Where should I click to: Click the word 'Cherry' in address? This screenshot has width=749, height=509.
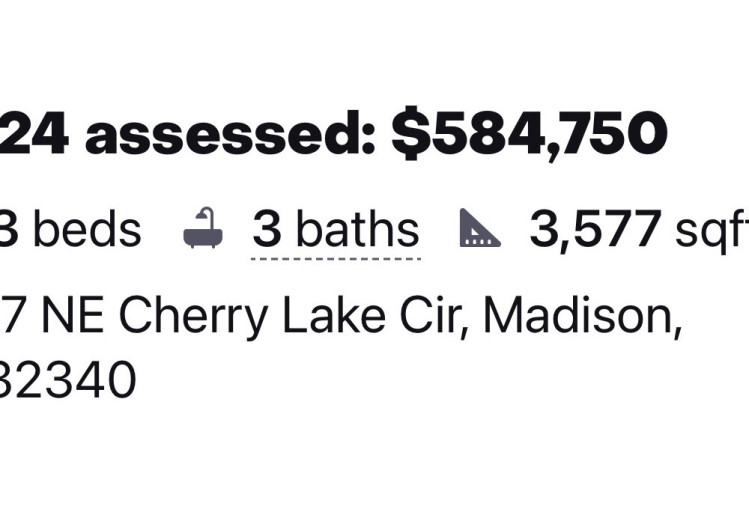click(x=194, y=317)
